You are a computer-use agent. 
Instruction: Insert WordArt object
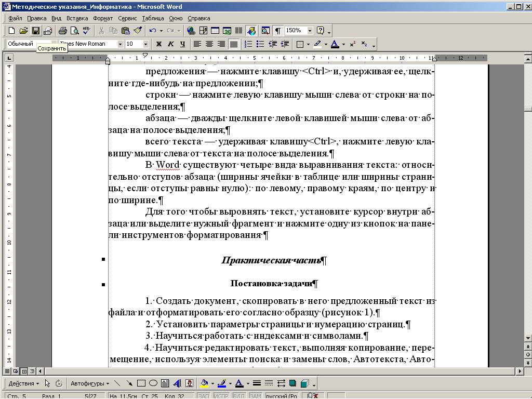(x=177, y=383)
